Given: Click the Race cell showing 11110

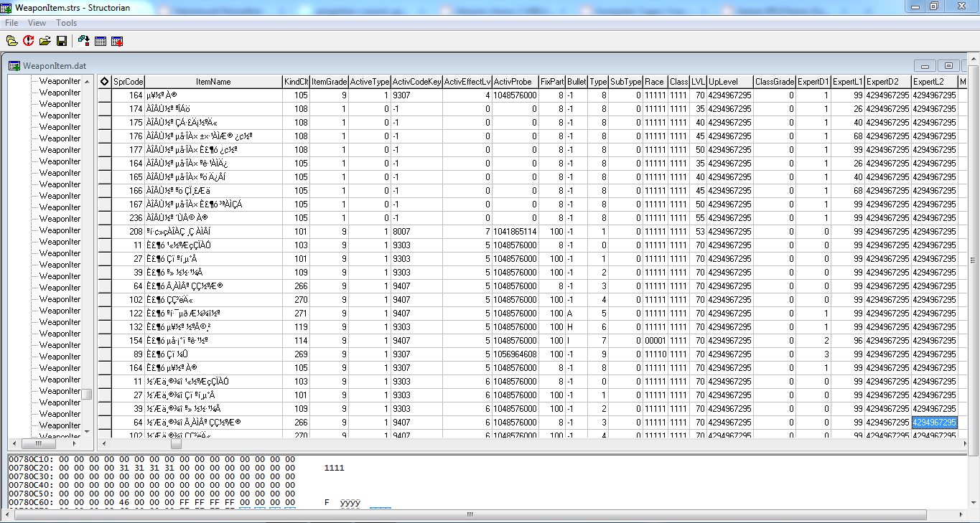Looking at the screenshot, I should (655, 354).
